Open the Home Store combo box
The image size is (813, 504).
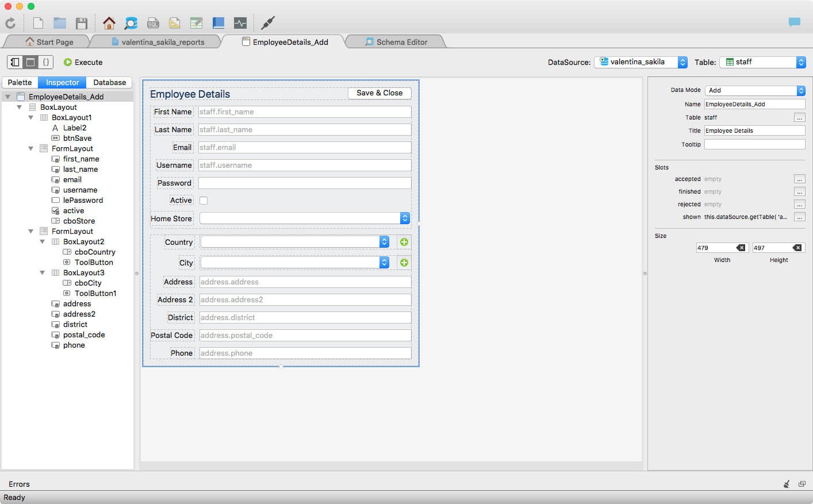click(304, 218)
